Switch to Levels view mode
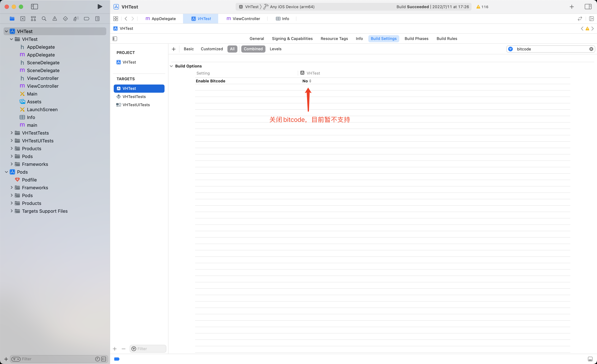The image size is (597, 364). [275, 49]
